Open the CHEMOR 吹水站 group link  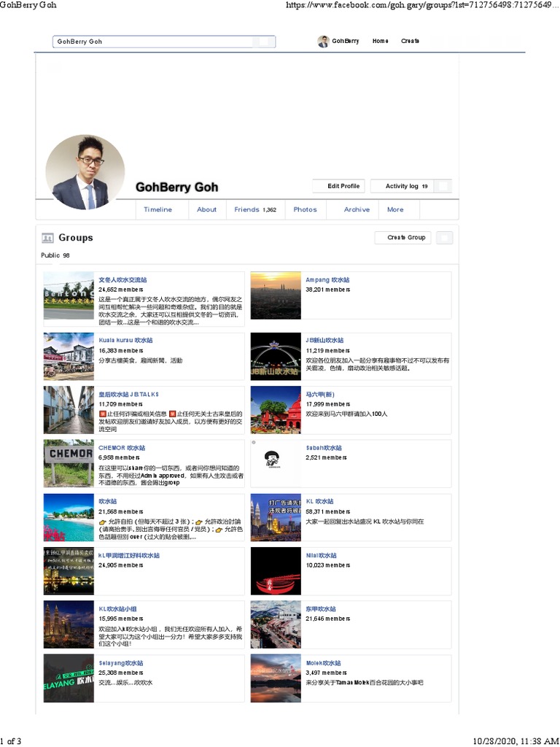[x=122, y=449]
